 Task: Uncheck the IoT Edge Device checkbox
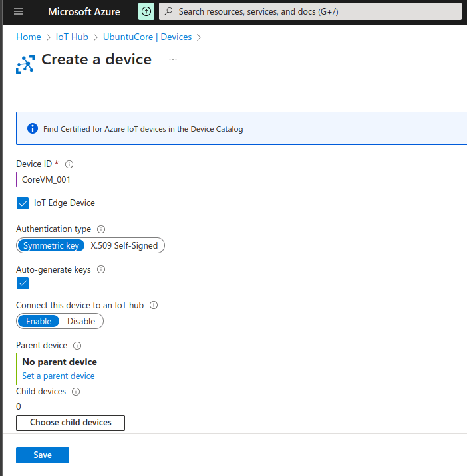23,203
